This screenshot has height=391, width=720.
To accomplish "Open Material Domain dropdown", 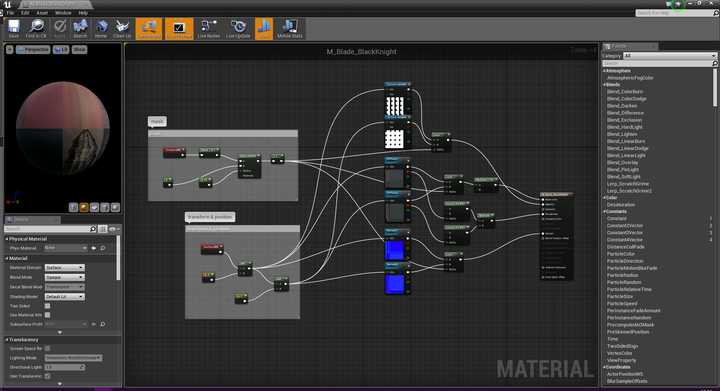I will [65, 268].
